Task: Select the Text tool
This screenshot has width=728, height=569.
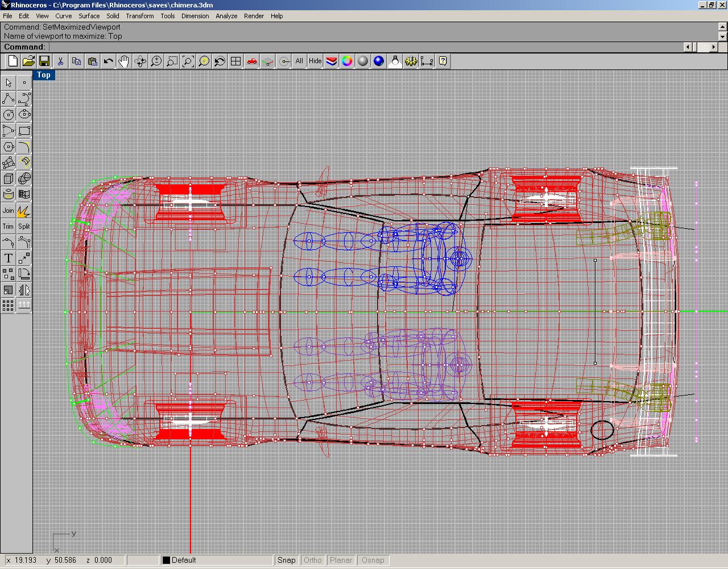Action: coord(8,259)
